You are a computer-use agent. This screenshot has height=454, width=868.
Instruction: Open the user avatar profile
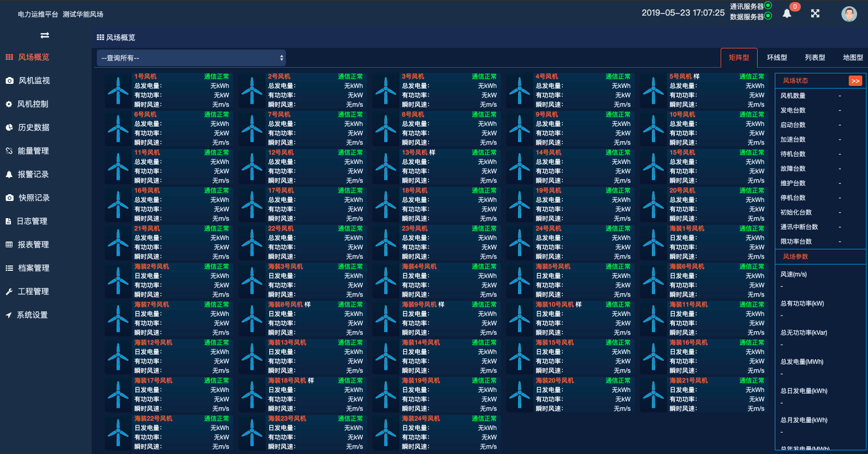(x=849, y=14)
